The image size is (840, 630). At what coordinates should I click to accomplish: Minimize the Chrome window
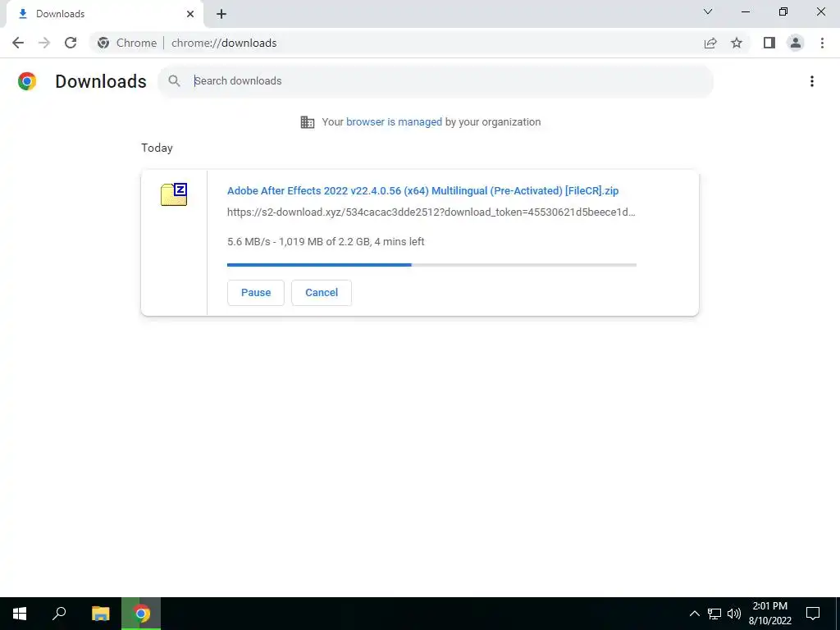745,11
